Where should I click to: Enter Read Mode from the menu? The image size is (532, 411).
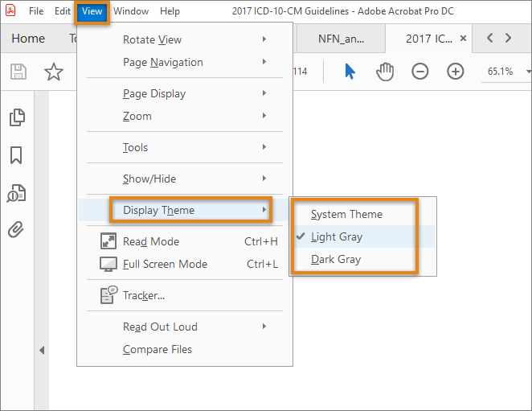(151, 241)
